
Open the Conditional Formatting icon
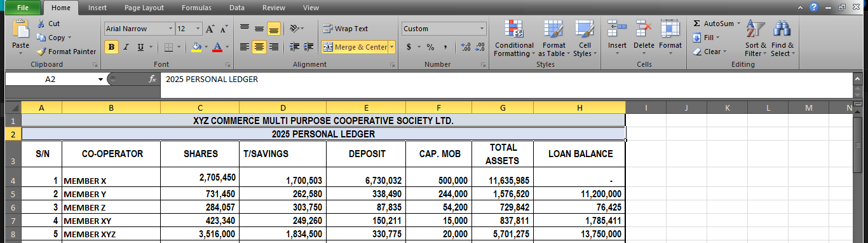click(514, 29)
